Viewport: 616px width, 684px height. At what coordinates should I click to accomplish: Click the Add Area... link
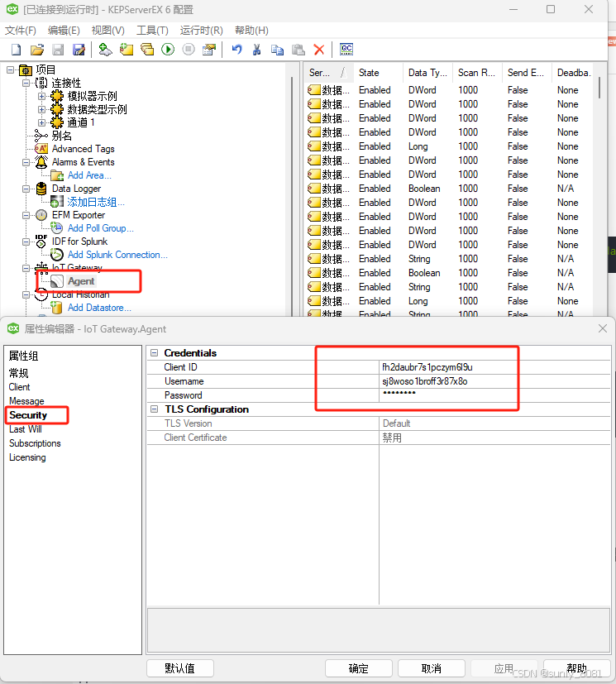(x=89, y=175)
